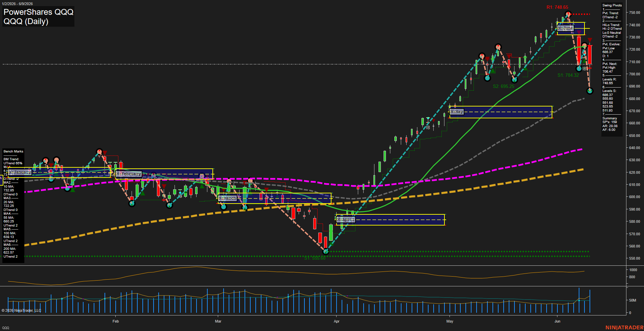Click the 'Lo:0 Neutral' value
This screenshot has width=644, height=331.
pyautogui.click(x=612, y=33)
